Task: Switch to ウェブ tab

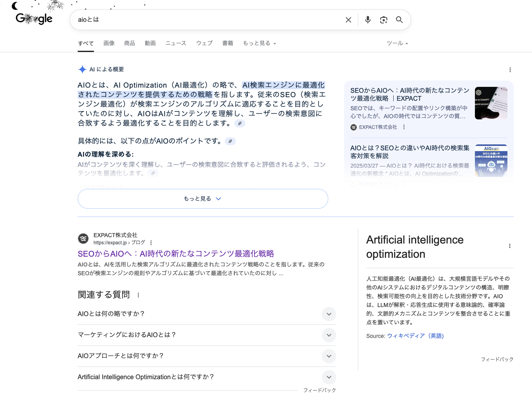Action: (x=205, y=43)
